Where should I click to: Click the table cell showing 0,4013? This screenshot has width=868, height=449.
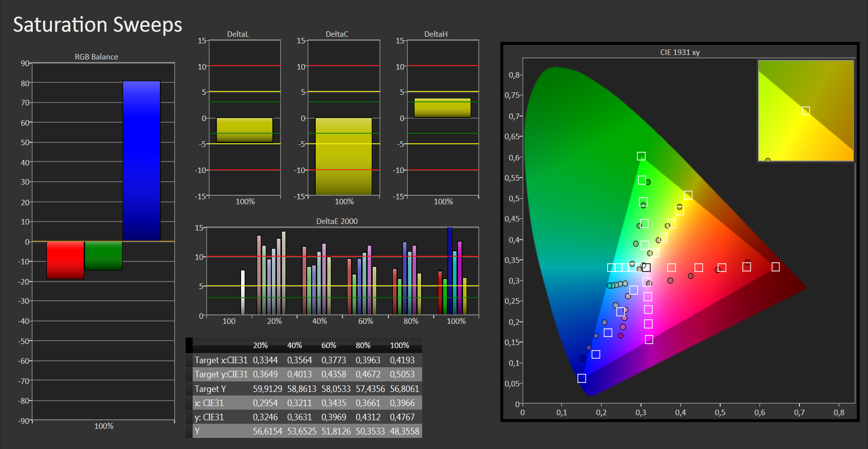pos(300,374)
